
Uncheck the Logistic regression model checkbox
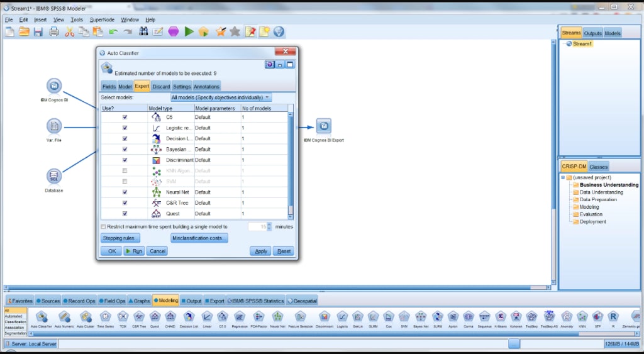point(125,128)
